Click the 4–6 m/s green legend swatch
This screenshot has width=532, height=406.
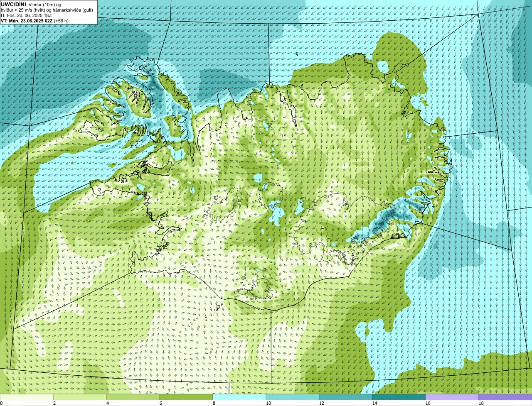point(133,397)
